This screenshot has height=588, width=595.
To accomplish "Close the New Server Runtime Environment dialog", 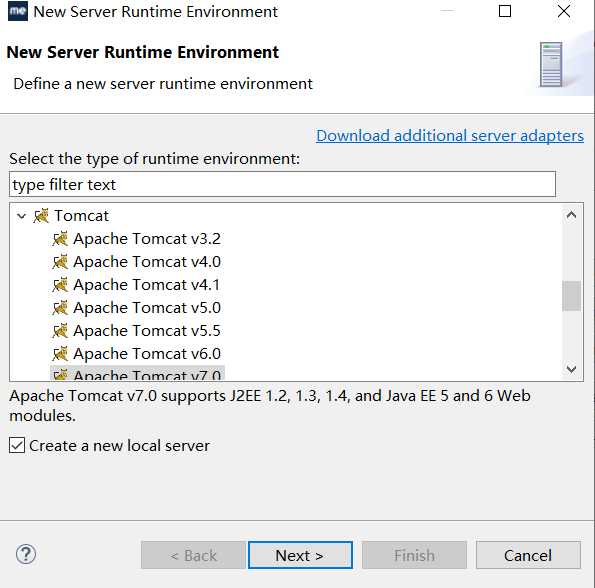I will [x=564, y=11].
